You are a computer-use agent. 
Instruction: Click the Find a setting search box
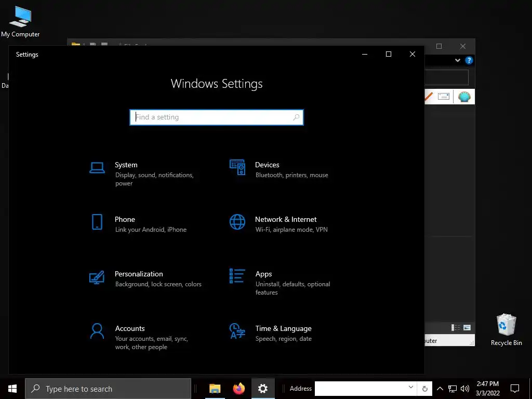(x=217, y=117)
